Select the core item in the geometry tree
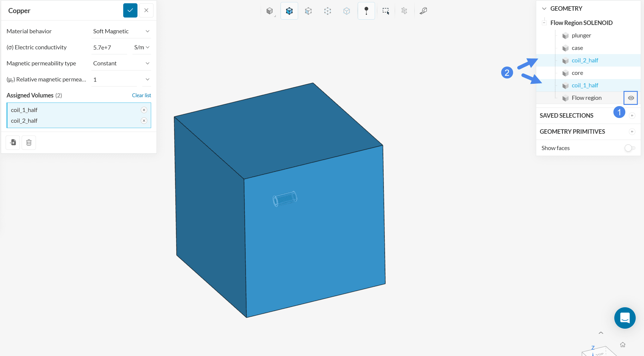The width and height of the screenshot is (644, 356). point(577,73)
